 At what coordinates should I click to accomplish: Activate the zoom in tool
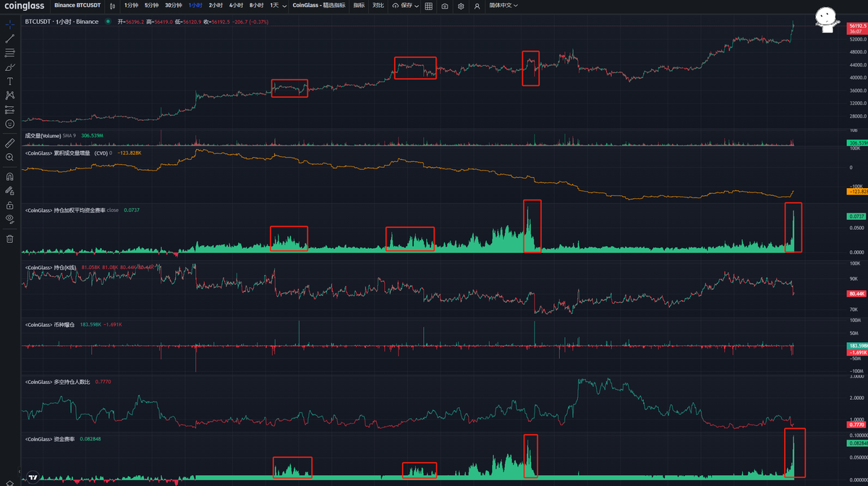(x=10, y=157)
